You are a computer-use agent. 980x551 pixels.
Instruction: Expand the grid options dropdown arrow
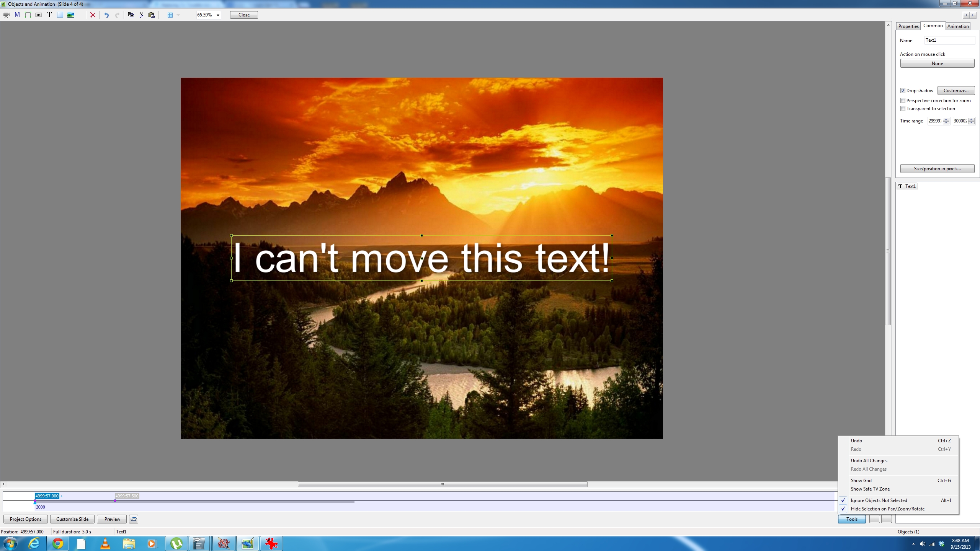click(x=178, y=15)
